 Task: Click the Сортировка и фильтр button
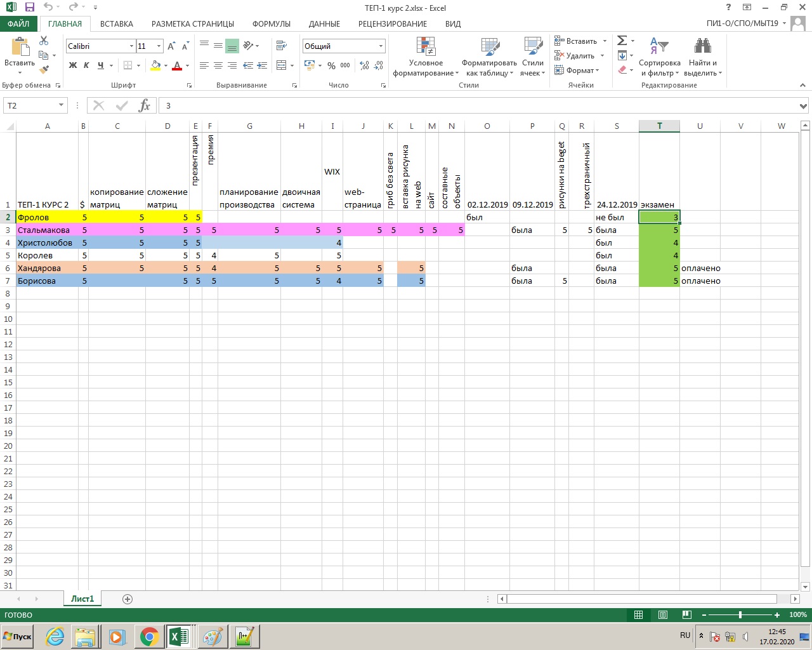(x=659, y=57)
